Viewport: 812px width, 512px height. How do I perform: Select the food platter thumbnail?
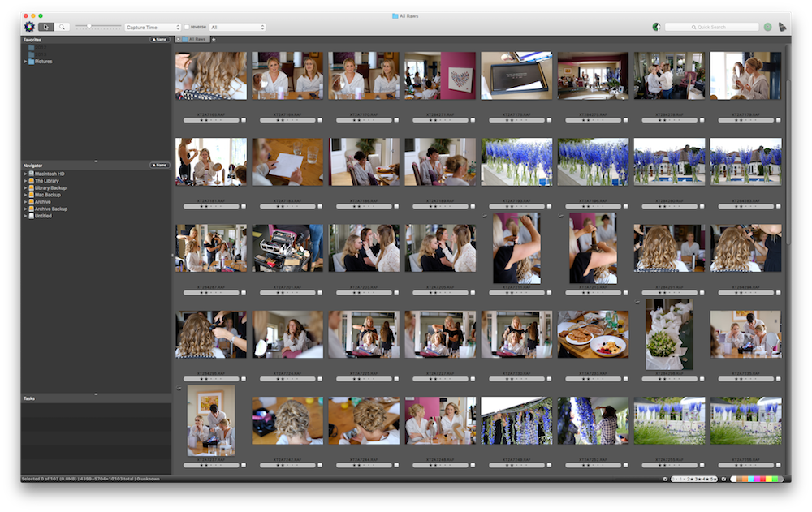point(593,334)
